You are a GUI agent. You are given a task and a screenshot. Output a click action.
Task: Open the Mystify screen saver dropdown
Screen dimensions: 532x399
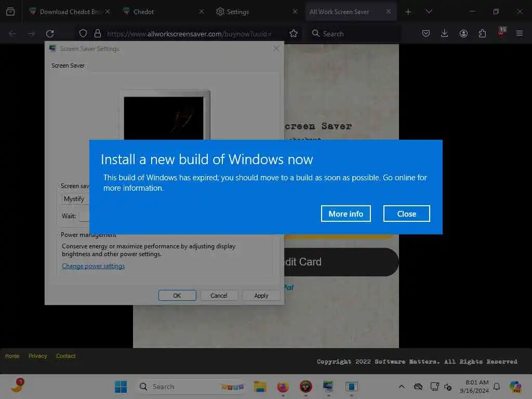(x=75, y=199)
